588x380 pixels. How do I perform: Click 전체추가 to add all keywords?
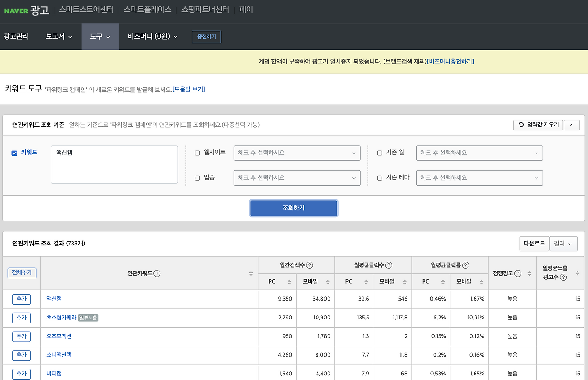pos(22,272)
